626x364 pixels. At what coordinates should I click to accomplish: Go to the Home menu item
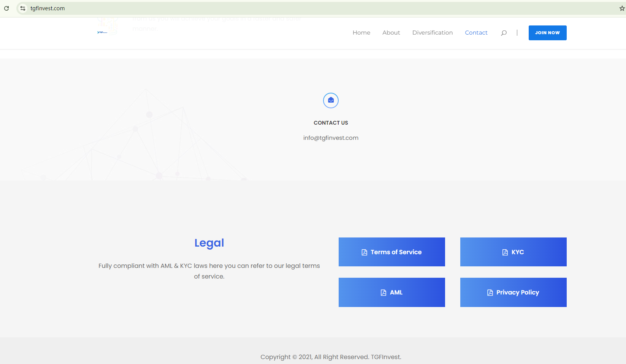[361, 33]
